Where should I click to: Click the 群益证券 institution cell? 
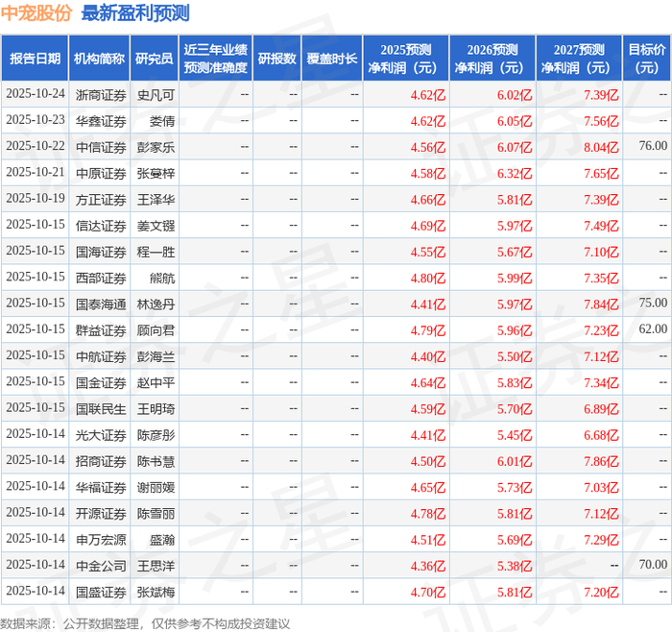click(101, 330)
